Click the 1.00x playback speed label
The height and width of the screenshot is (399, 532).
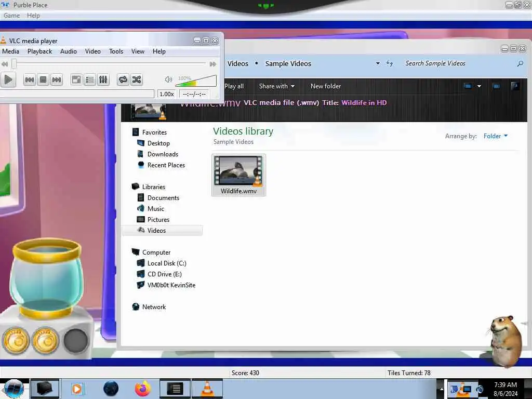click(167, 94)
